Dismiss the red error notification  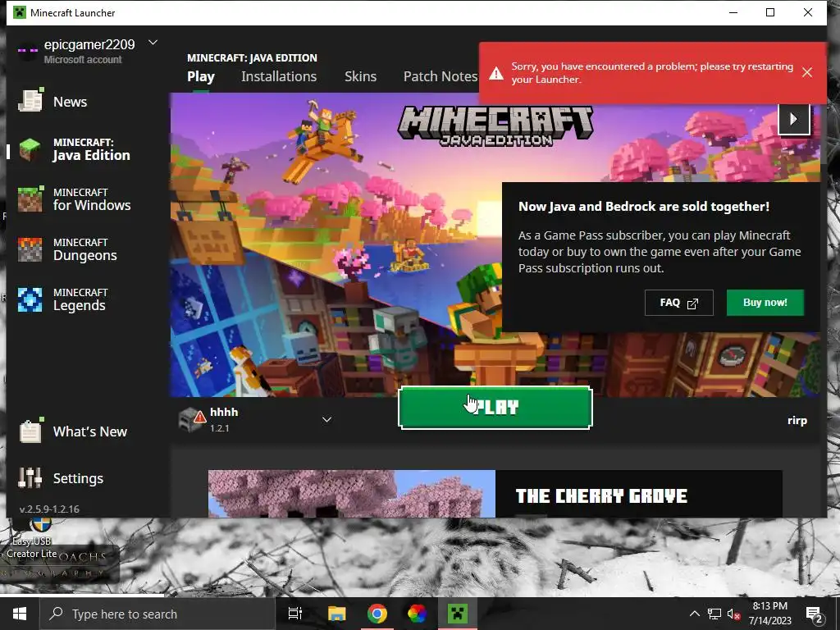pos(807,72)
